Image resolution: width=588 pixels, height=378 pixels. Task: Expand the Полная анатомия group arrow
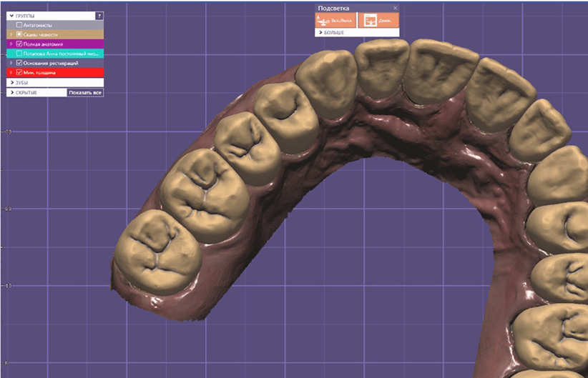(x=11, y=44)
